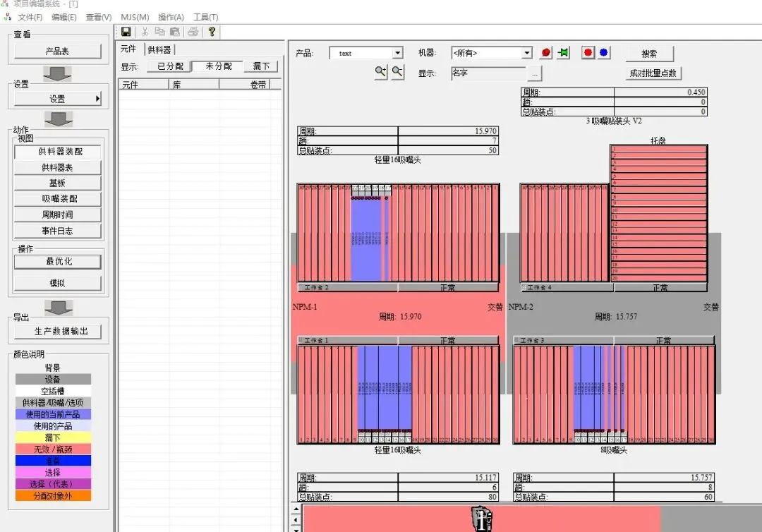
Task: Click the 工作台 3 table header
Action: (563, 340)
